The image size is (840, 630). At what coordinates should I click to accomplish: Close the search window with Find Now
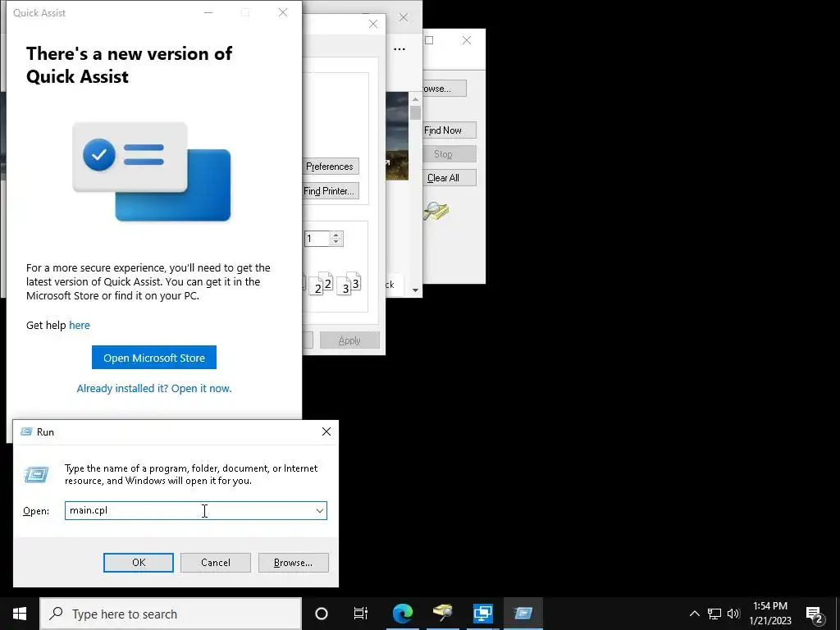pos(467,40)
